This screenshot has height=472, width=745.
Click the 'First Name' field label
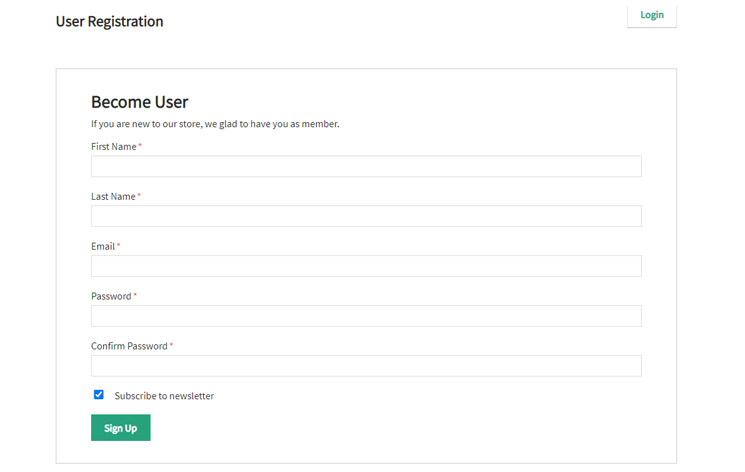pyautogui.click(x=113, y=147)
